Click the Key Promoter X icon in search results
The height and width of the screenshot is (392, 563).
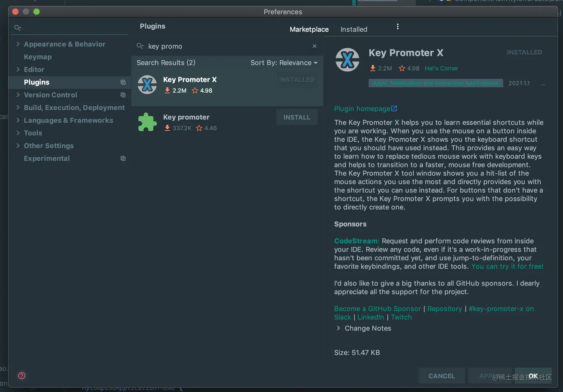click(147, 85)
